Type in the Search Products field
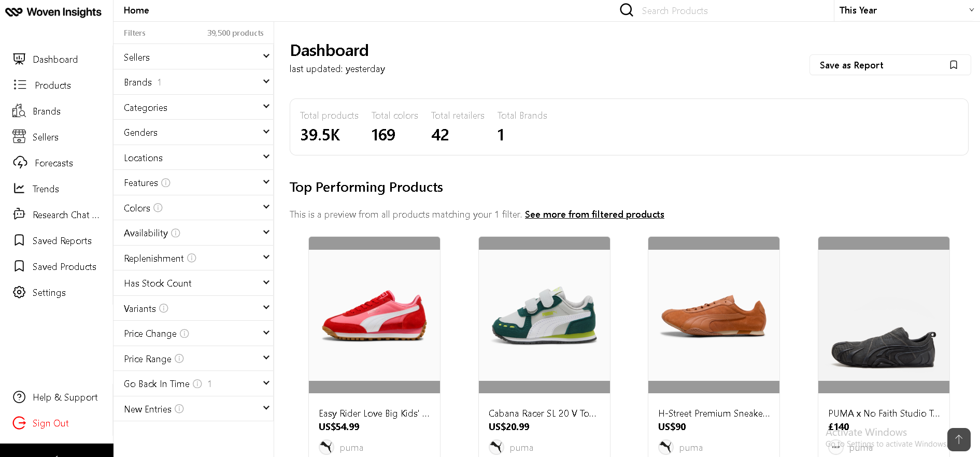This screenshot has height=457, width=980. point(726,11)
